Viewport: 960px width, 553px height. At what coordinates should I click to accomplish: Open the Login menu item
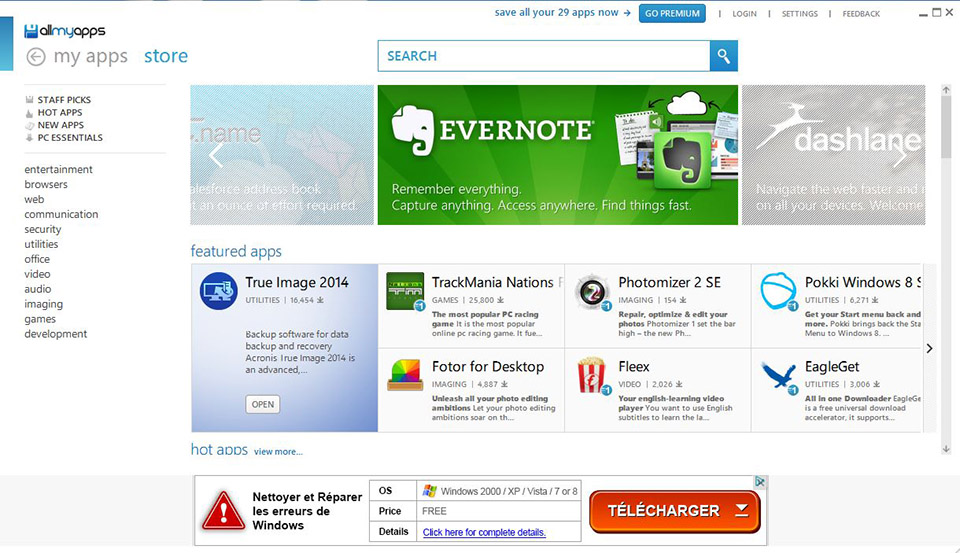(744, 13)
